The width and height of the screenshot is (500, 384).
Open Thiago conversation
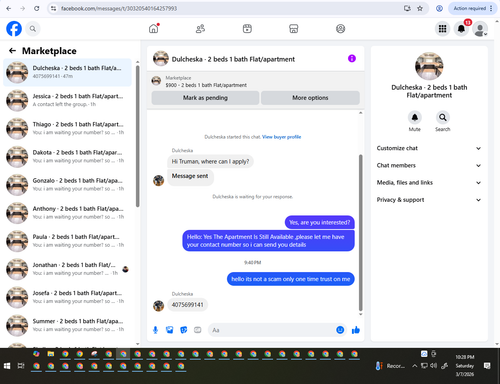click(67, 128)
